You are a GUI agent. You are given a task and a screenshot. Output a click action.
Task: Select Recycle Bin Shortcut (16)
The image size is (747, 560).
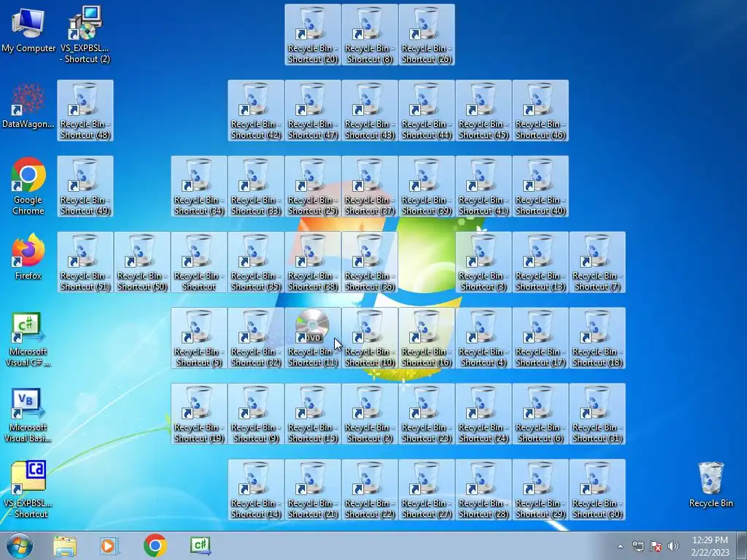(426, 338)
